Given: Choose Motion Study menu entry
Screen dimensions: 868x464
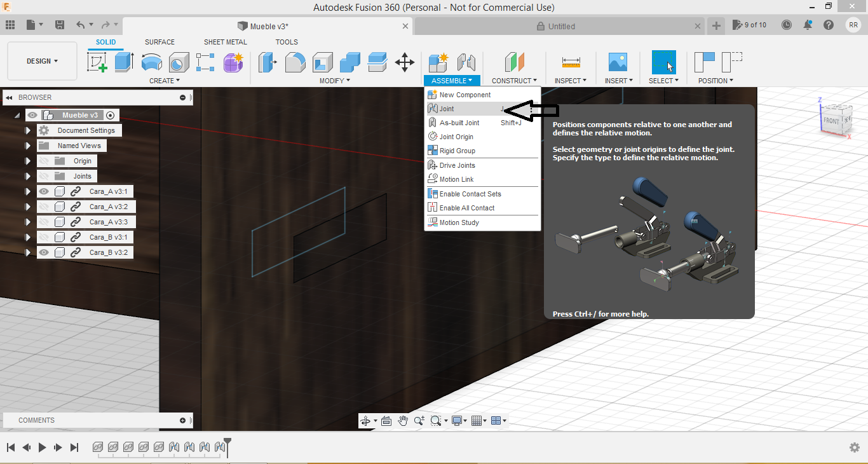Looking at the screenshot, I should tap(482, 222).
